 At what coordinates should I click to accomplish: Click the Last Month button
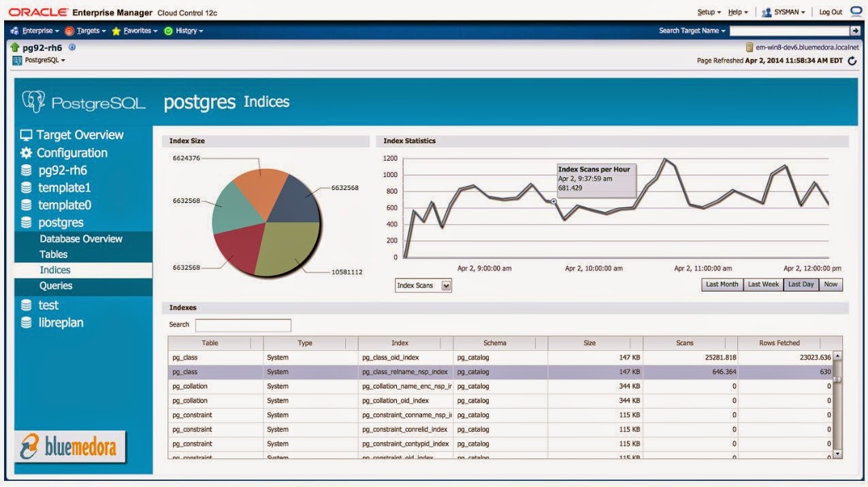tap(722, 285)
